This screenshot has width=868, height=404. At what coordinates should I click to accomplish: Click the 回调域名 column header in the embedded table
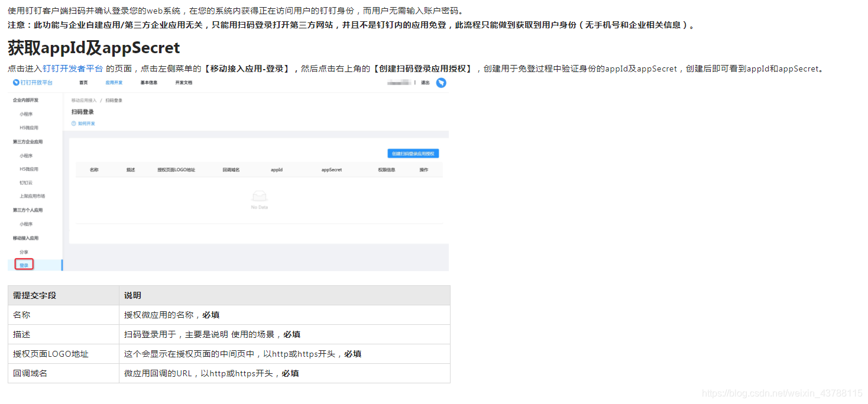click(x=231, y=170)
